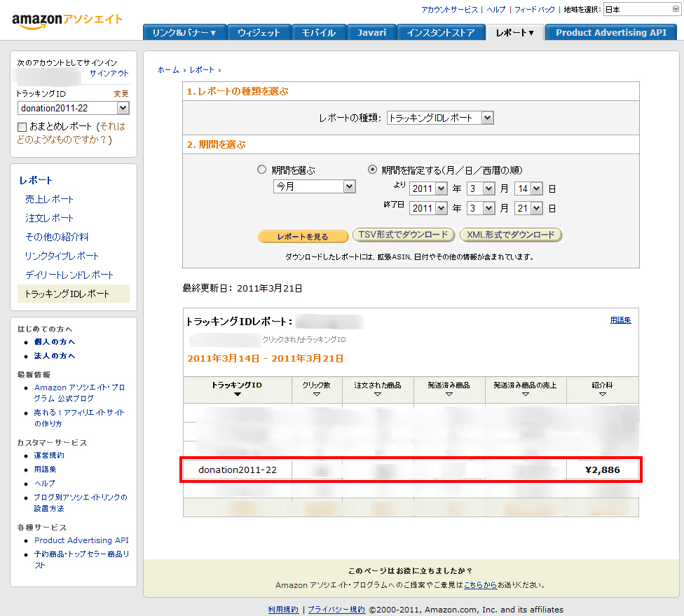Enable the おまとめレポート checkbox
Viewport: 684px width, 616px height.
click(x=22, y=127)
